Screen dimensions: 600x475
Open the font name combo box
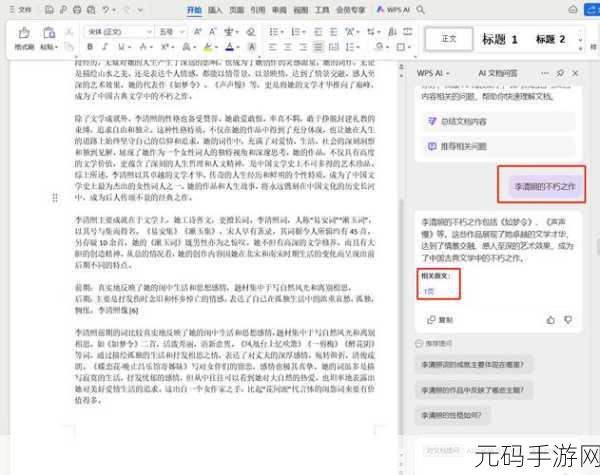(119, 32)
